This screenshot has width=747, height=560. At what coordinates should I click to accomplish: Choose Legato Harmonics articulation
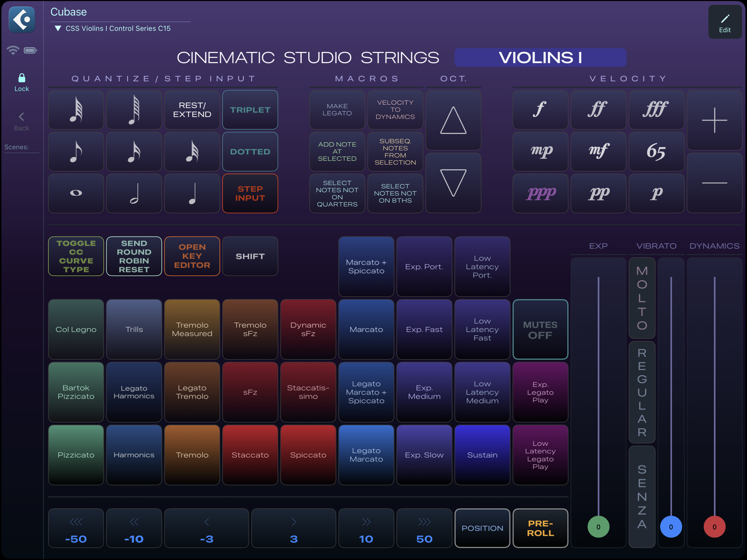134,392
